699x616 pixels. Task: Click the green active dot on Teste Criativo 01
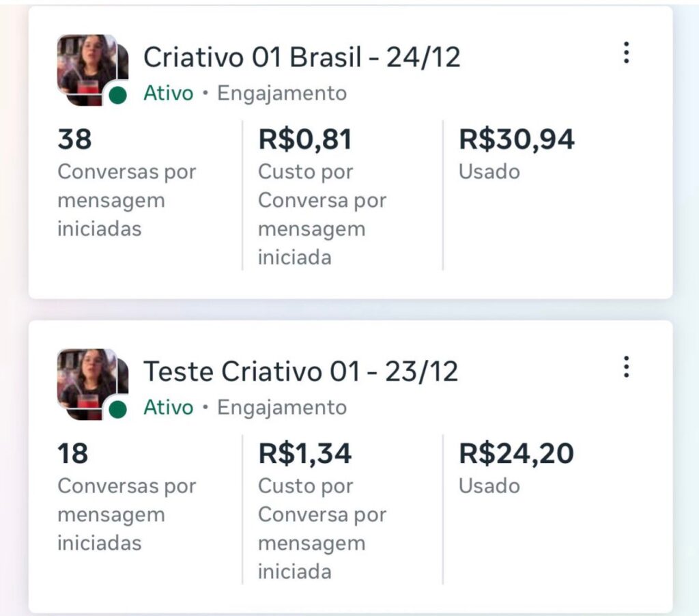[x=118, y=409]
